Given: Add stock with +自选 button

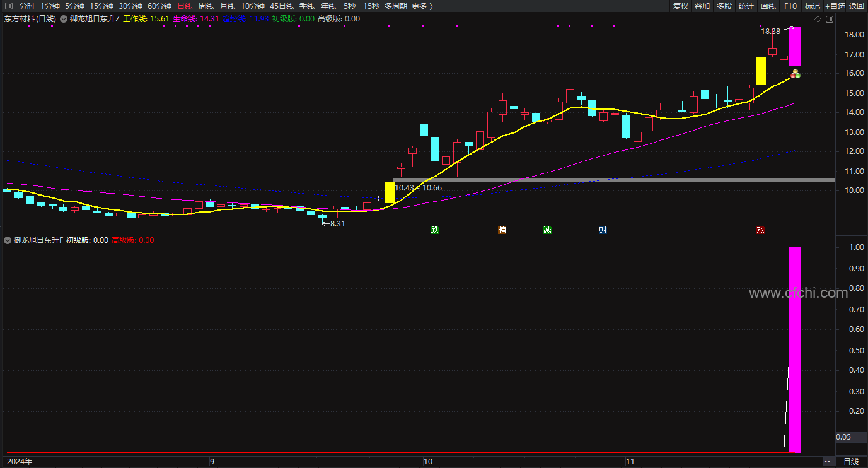Looking at the screenshot, I should 835,6.
